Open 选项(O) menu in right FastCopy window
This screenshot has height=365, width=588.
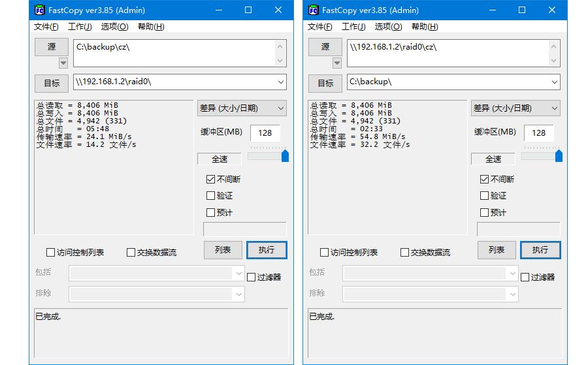(x=389, y=27)
